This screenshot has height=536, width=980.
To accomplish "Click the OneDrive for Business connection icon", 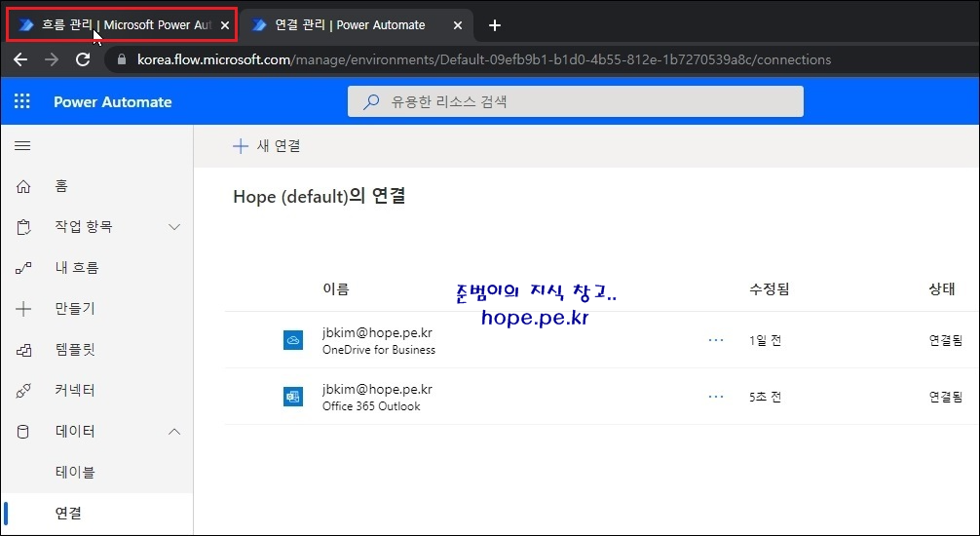I will [x=293, y=340].
